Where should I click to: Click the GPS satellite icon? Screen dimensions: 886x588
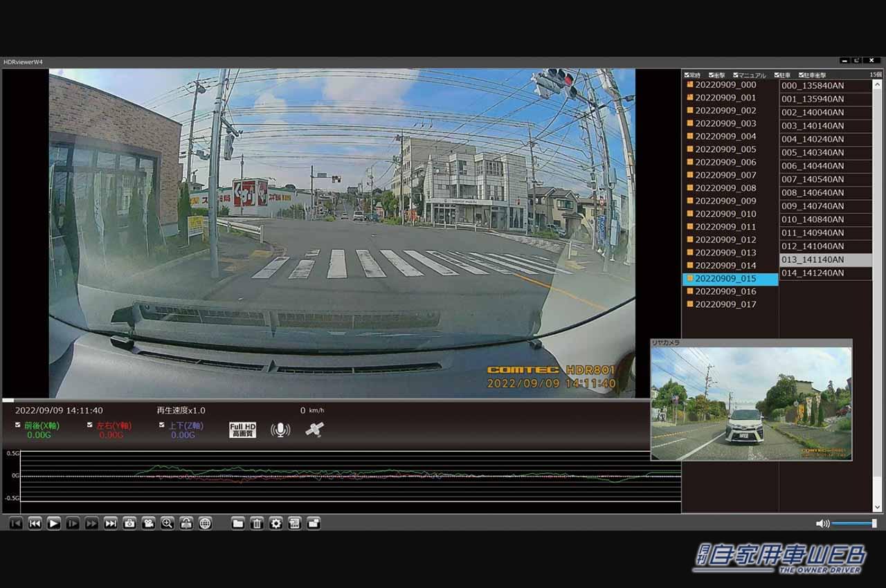tap(315, 430)
